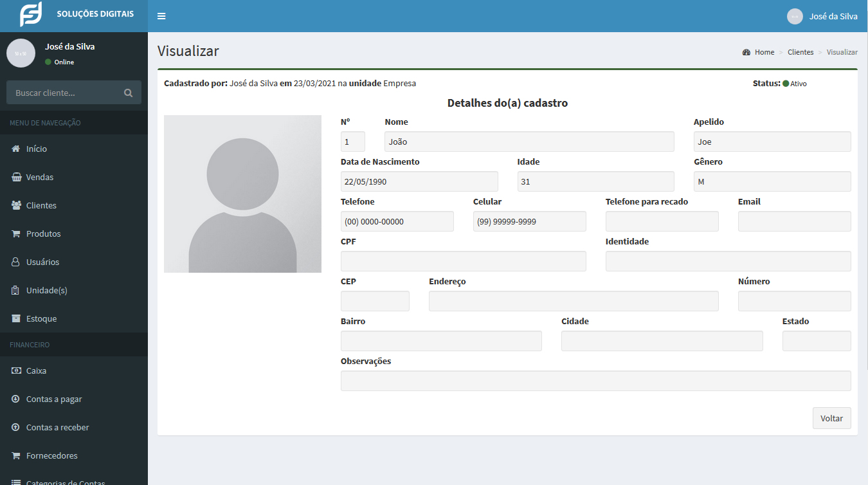Click the Estado field
868x485 pixels.
[817, 341]
